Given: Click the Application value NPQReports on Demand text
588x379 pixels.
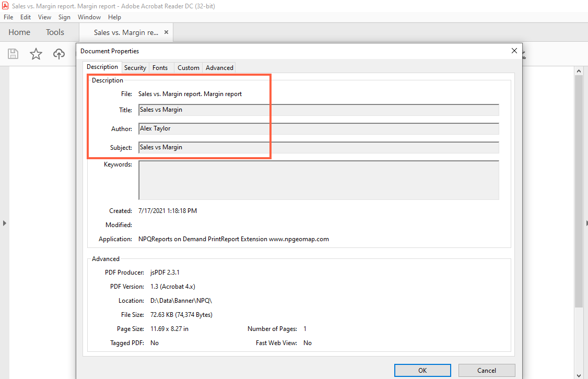Looking at the screenshot, I should (x=233, y=239).
